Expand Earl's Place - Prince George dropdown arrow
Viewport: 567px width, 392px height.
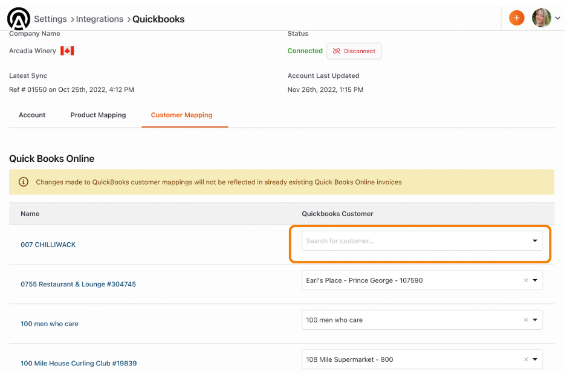(x=535, y=280)
